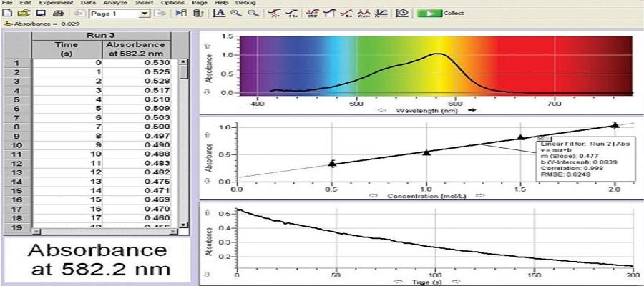Print using the printer toolbar icon
This screenshot has height=286, width=644.
pyautogui.click(x=57, y=14)
